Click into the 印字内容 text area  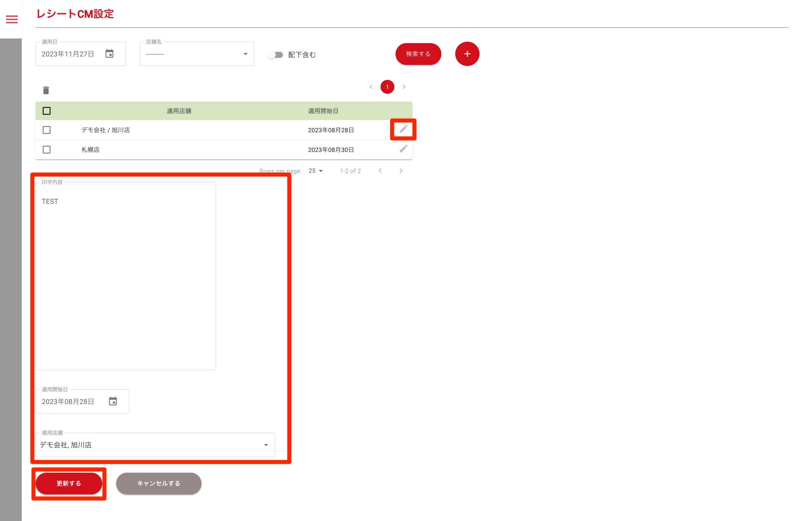click(126, 276)
